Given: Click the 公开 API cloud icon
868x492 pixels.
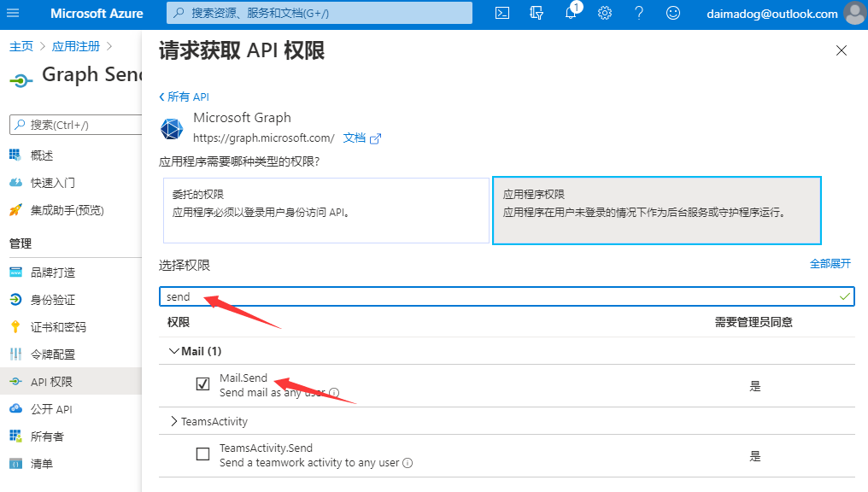Looking at the screenshot, I should click(x=15, y=408).
